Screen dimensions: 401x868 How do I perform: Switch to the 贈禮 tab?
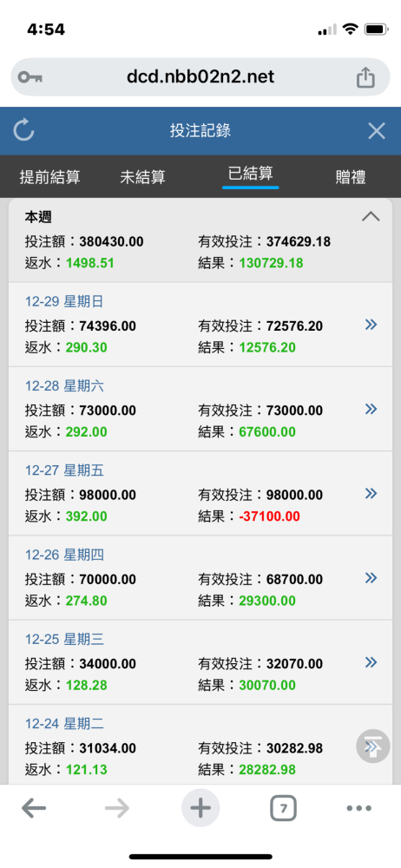point(351,177)
